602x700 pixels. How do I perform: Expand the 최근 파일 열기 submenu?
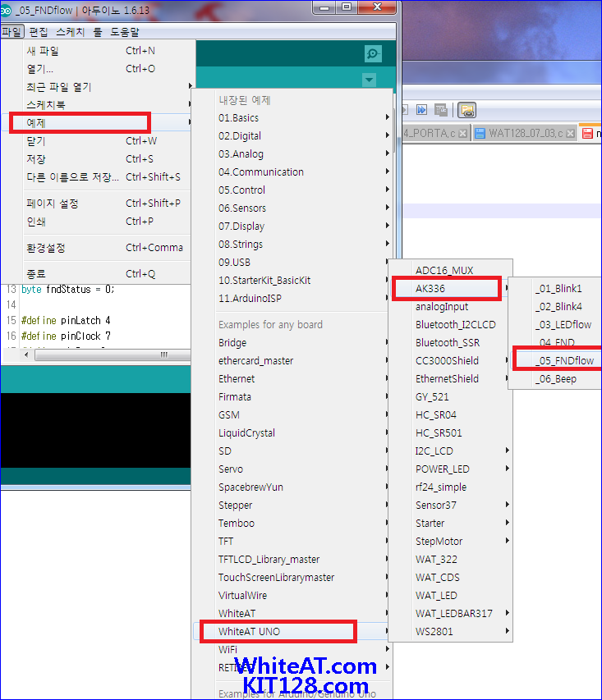[x=102, y=87]
